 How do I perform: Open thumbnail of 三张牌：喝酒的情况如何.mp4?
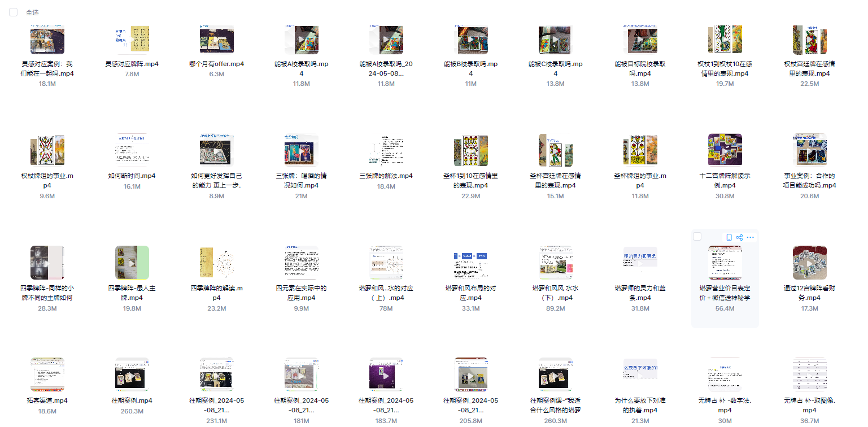[302, 150]
